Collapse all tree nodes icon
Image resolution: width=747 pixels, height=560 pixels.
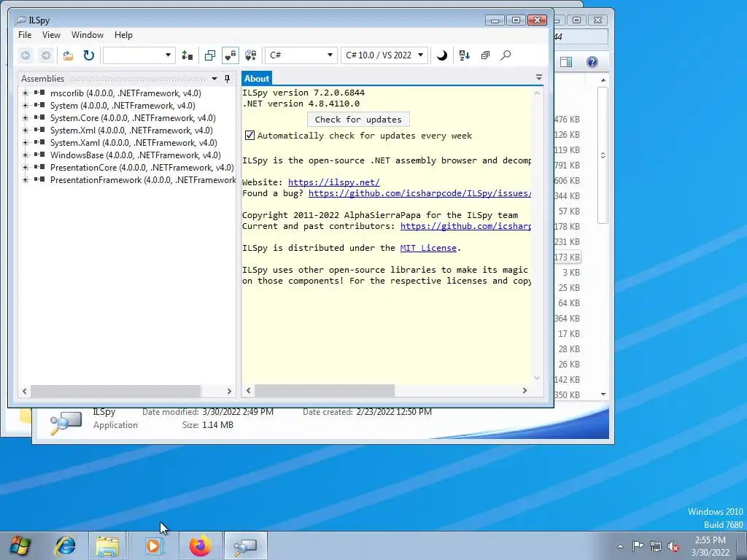click(485, 55)
